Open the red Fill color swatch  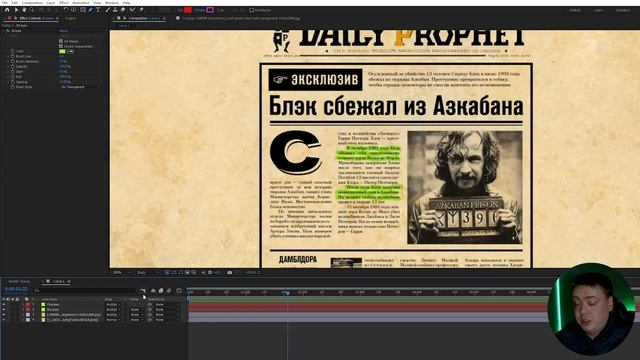pos(188,10)
